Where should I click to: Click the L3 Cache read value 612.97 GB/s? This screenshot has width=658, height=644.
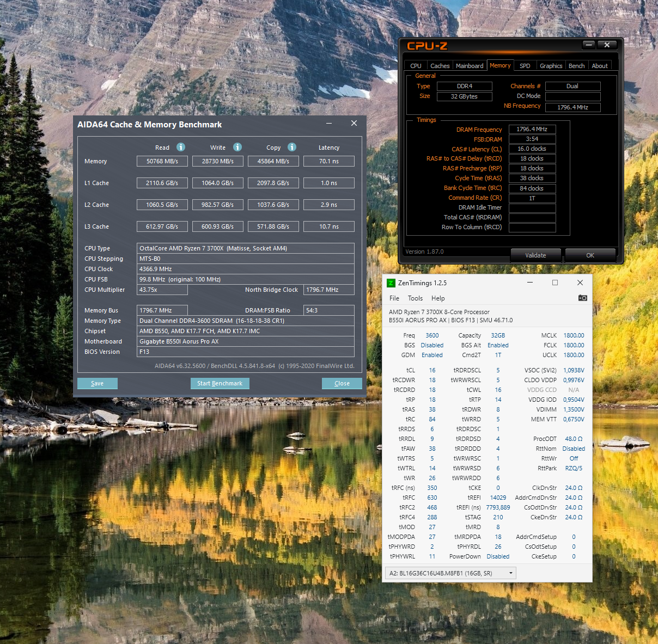click(x=162, y=226)
